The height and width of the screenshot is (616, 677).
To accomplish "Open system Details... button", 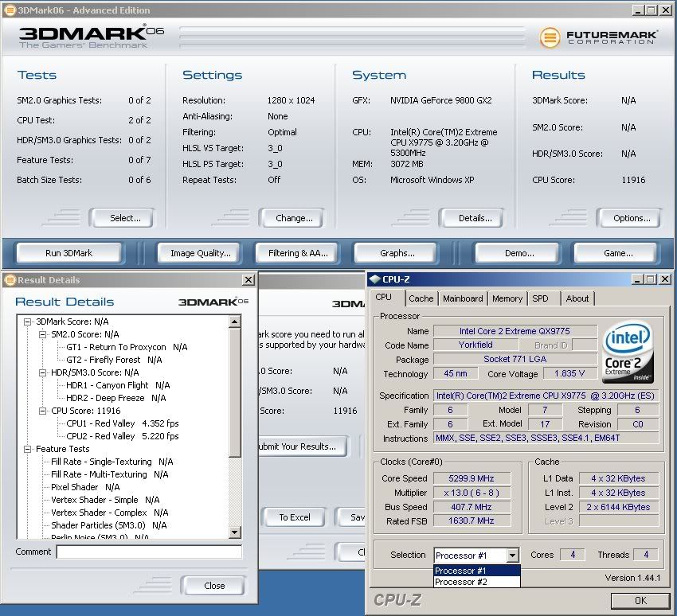I will click(x=472, y=218).
